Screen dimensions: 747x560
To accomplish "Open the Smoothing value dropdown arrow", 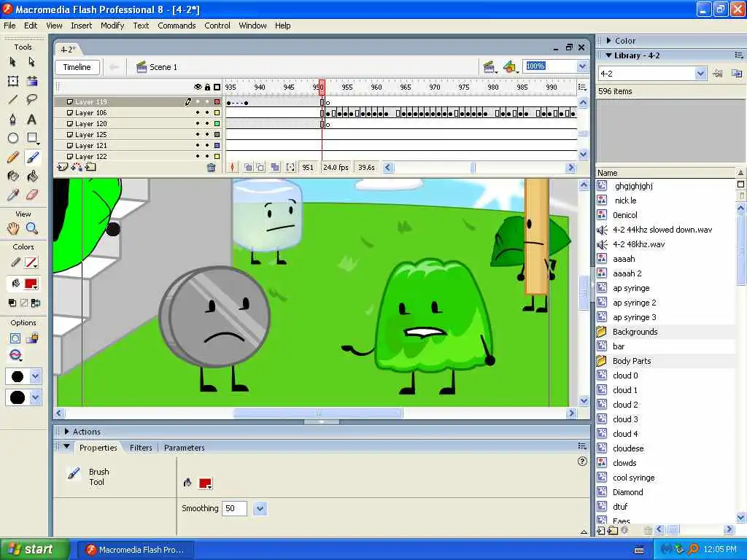I will 260,508.
